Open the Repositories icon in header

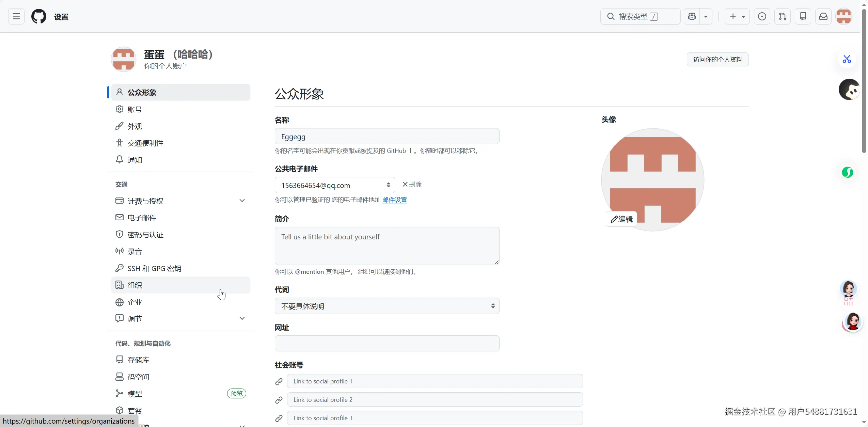point(803,16)
